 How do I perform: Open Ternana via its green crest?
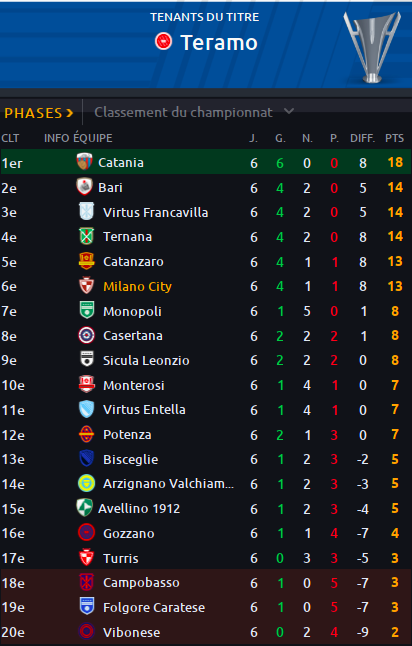pos(87,236)
